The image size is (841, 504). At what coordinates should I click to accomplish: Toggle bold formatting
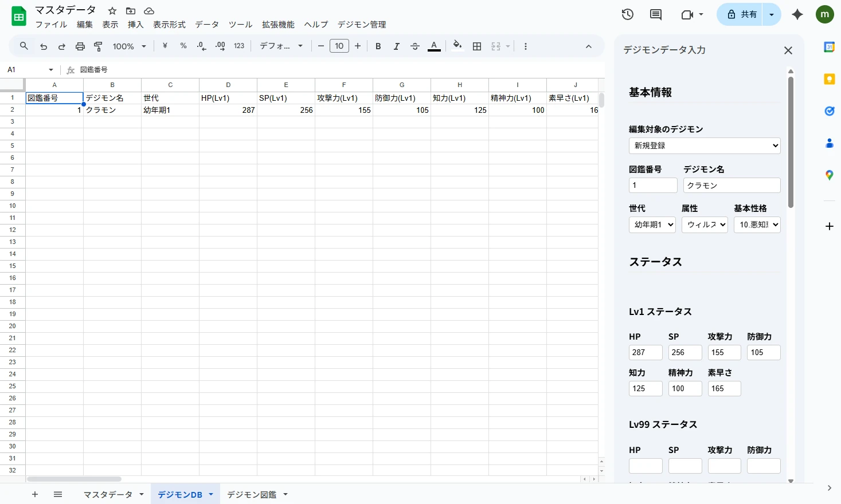click(x=378, y=46)
